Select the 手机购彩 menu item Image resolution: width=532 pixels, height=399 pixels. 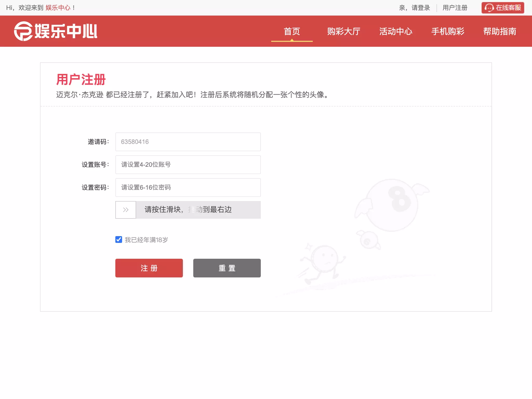click(x=448, y=31)
